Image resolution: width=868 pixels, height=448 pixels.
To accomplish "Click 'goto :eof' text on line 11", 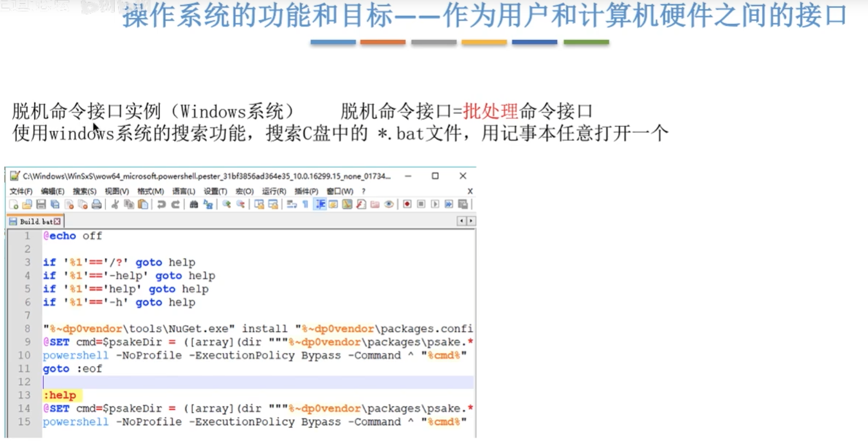I will point(72,369).
